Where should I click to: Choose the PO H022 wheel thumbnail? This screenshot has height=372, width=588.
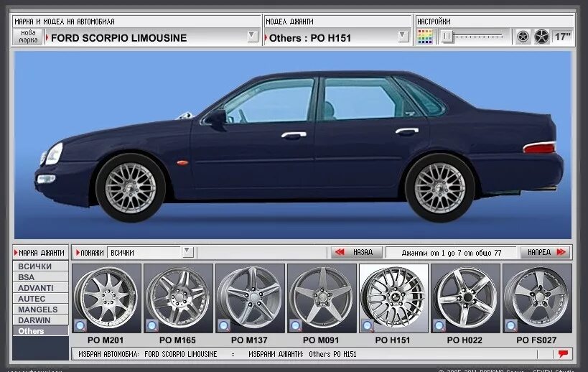(x=465, y=298)
